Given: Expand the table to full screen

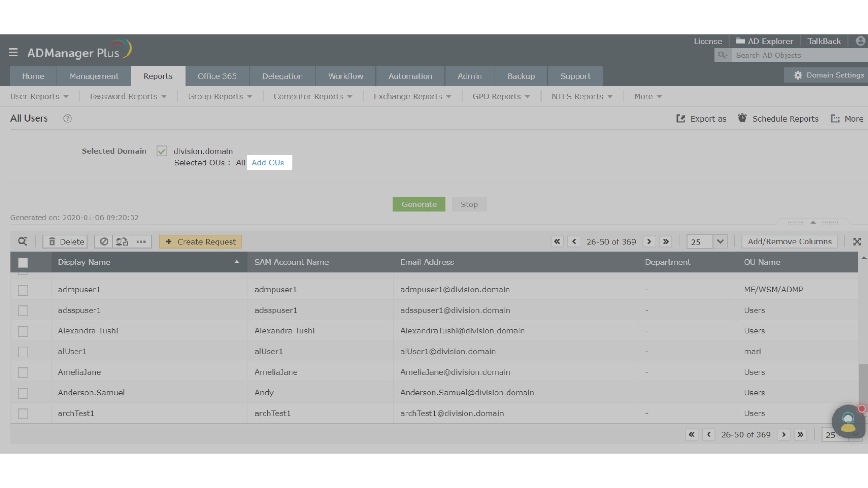Looking at the screenshot, I should pos(857,242).
